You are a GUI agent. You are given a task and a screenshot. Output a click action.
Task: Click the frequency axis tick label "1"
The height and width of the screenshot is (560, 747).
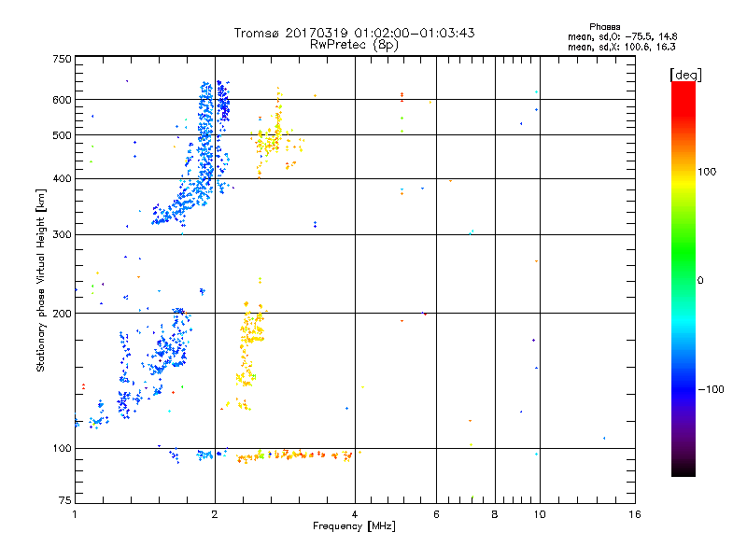(75, 514)
